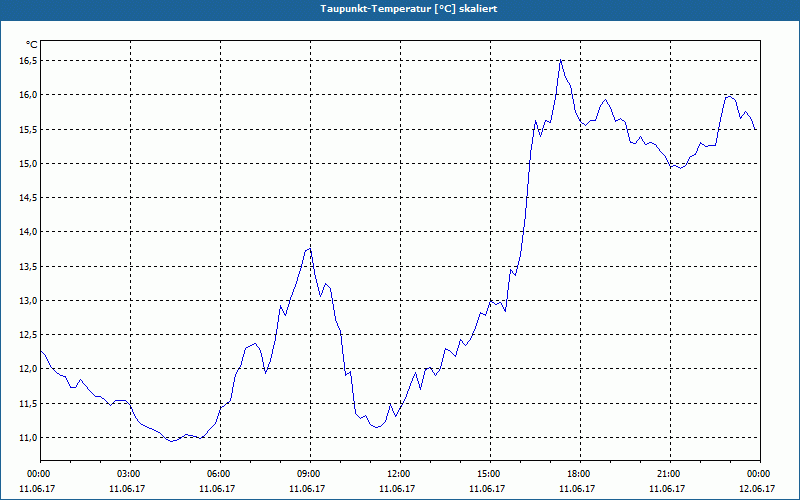Click the 12,5 y-axis label
This screenshot has height=500, width=800.
(x=29, y=335)
